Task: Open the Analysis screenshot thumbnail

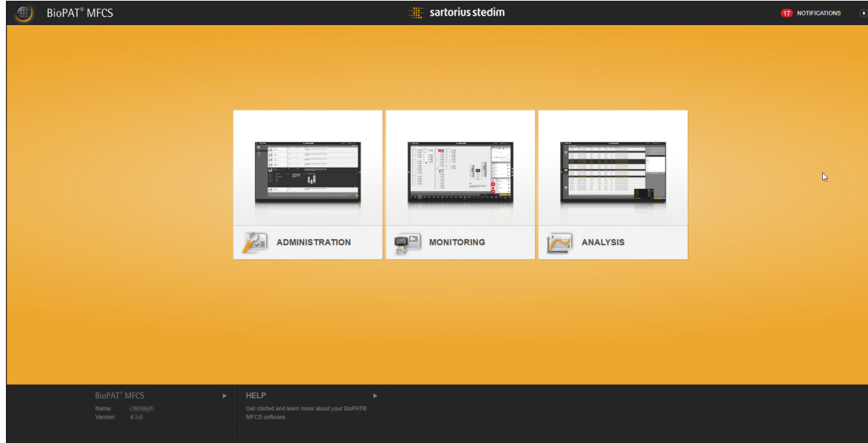Action: point(613,173)
